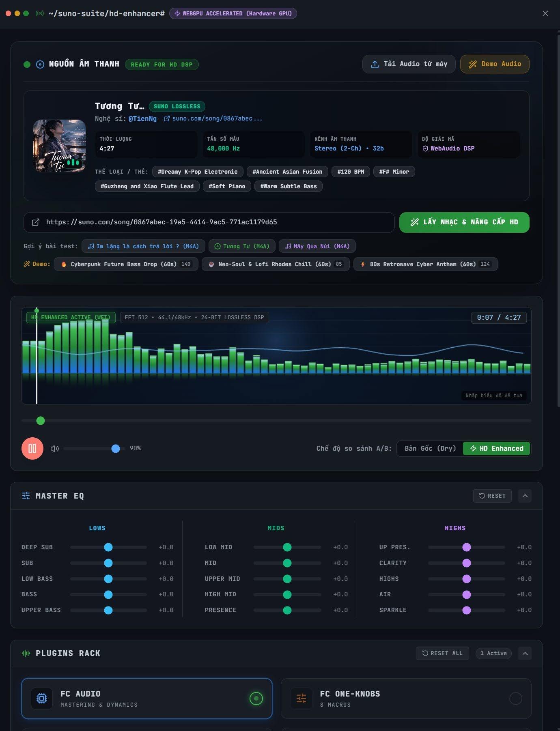
Task: Click the 1 Active plugins badge
Action: tap(493, 653)
